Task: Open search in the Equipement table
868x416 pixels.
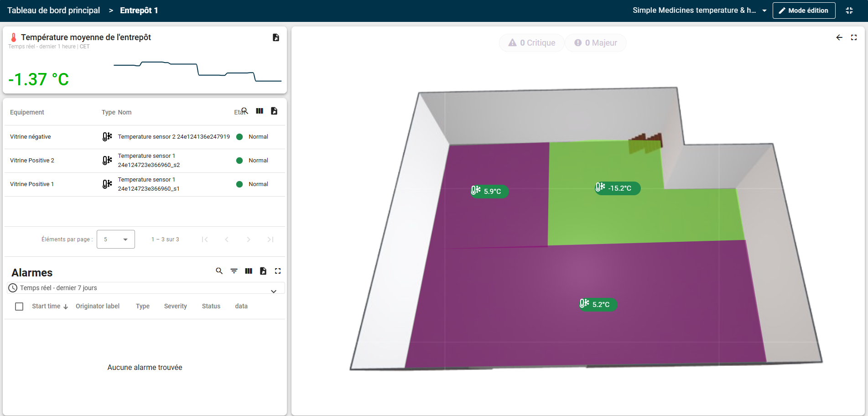Action: coord(244,110)
